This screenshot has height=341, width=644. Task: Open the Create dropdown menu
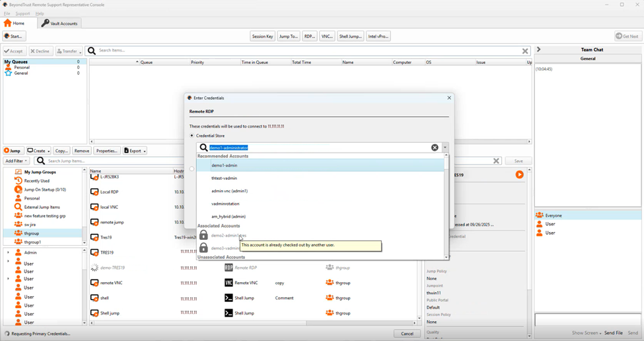(x=39, y=151)
